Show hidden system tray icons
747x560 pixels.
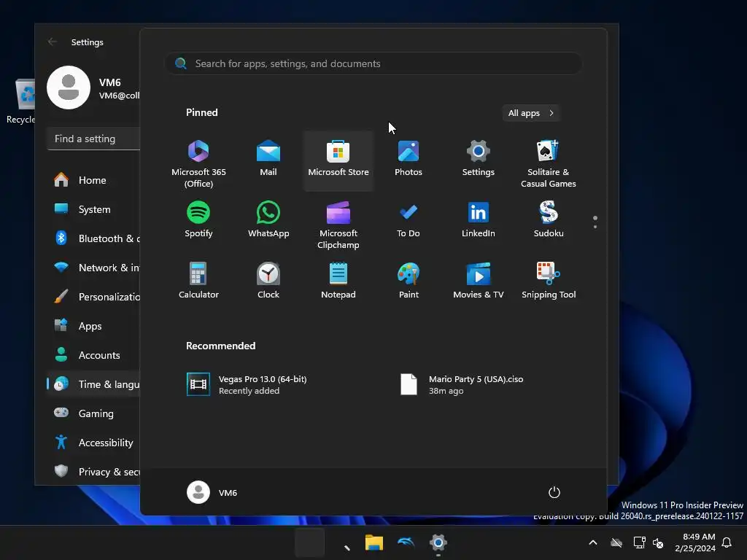pyautogui.click(x=593, y=542)
